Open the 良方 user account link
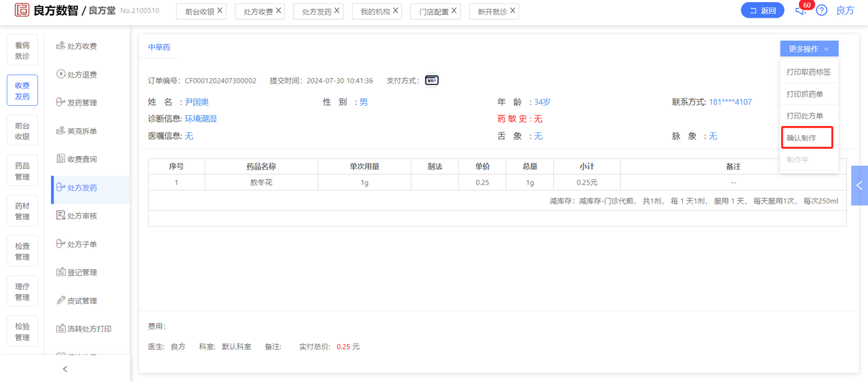 click(845, 10)
